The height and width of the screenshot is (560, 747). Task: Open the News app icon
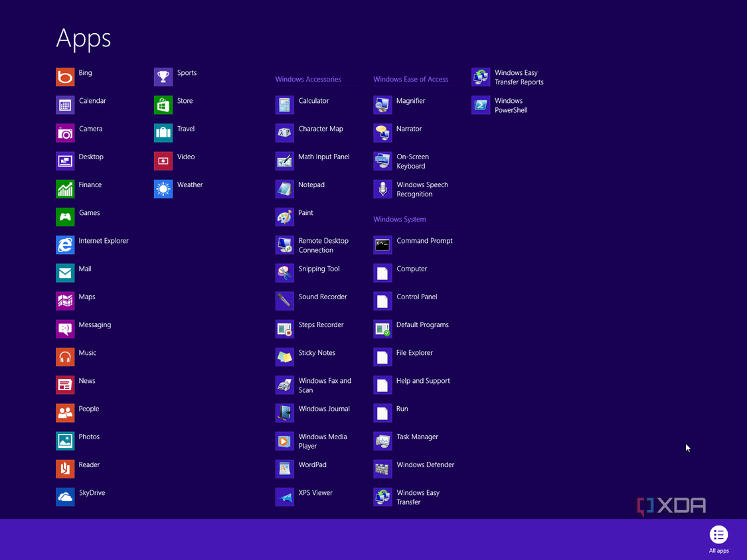pos(65,385)
